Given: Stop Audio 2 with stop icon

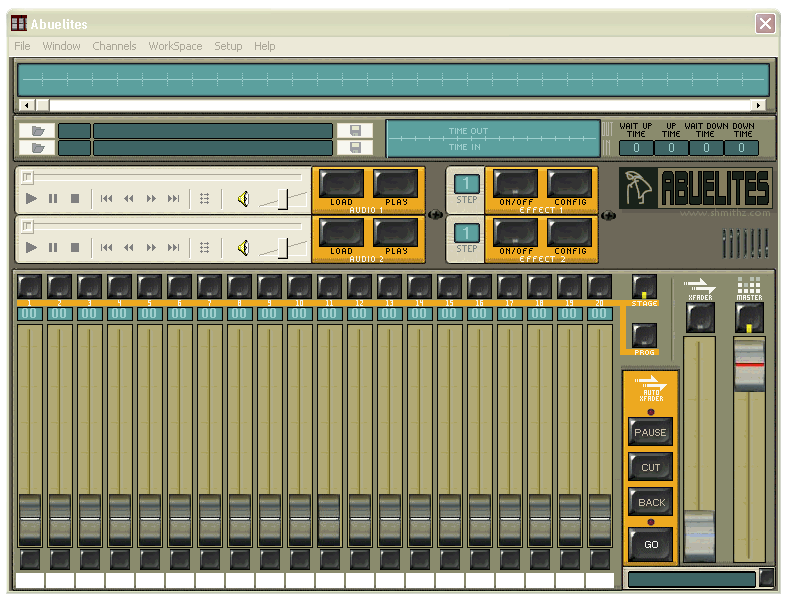Looking at the screenshot, I should click(75, 248).
